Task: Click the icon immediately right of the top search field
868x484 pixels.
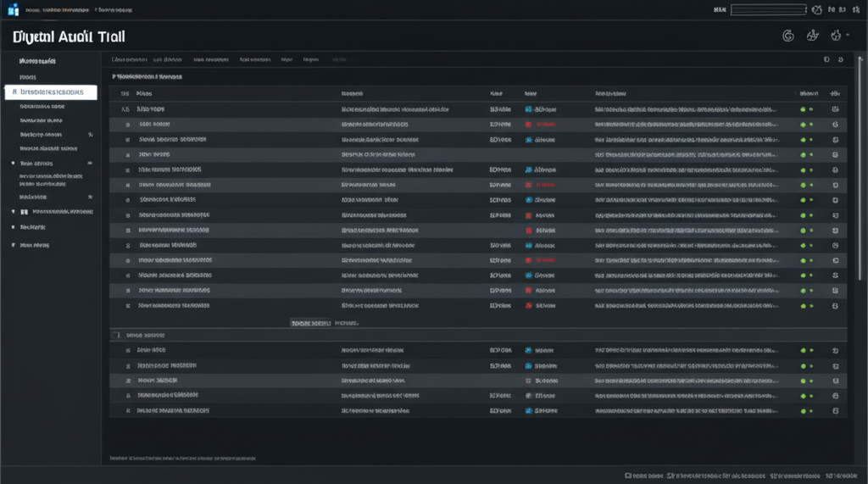Action: pyautogui.click(x=816, y=10)
